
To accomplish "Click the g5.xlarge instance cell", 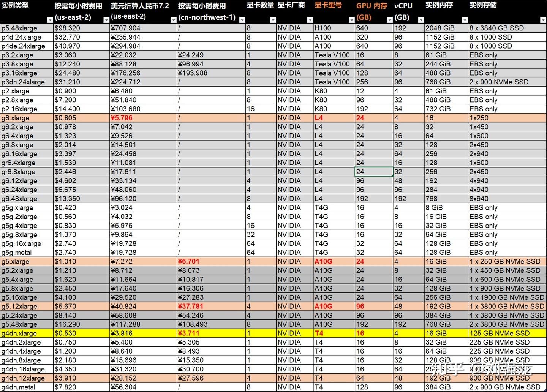I will click(27, 262).
